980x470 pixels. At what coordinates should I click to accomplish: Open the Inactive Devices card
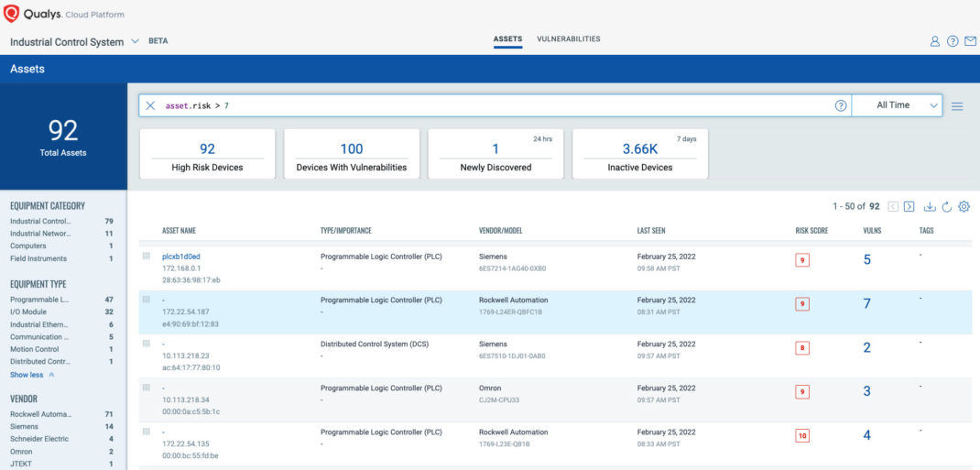click(x=640, y=154)
